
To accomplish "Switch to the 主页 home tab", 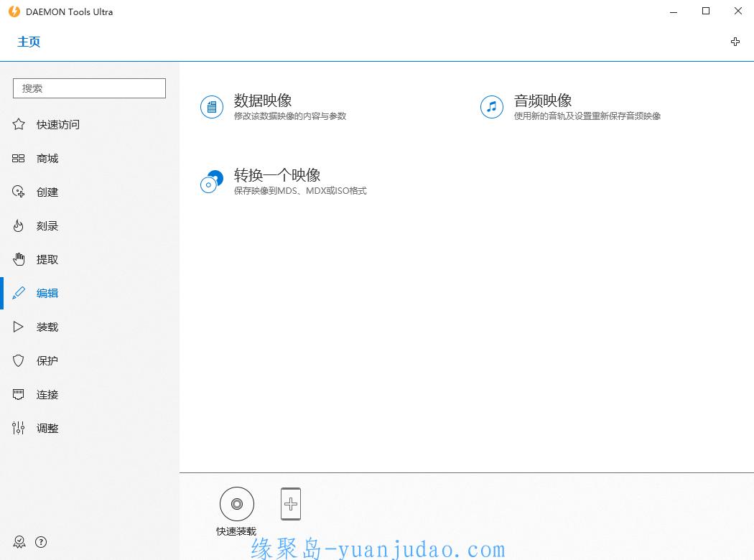I will click(x=29, y=42).
